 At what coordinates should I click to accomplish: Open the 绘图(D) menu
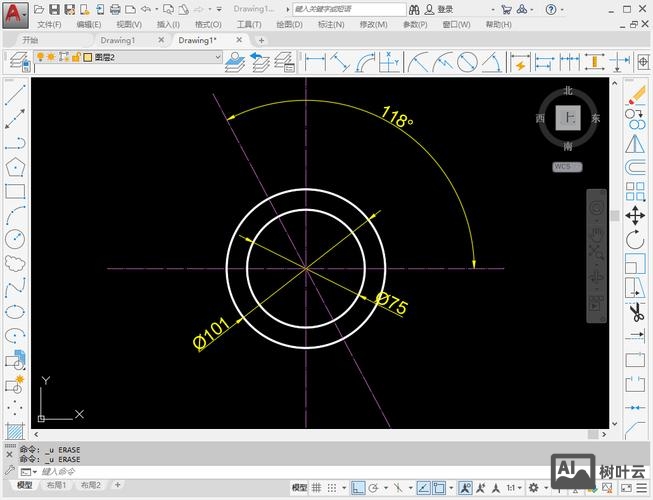pyautogui.click(x=288, y=24)
